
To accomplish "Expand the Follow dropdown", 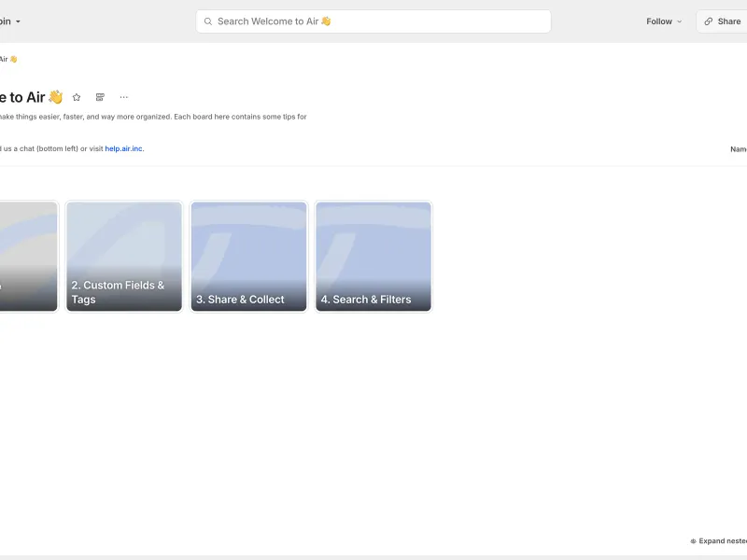I will pos(664,21).
